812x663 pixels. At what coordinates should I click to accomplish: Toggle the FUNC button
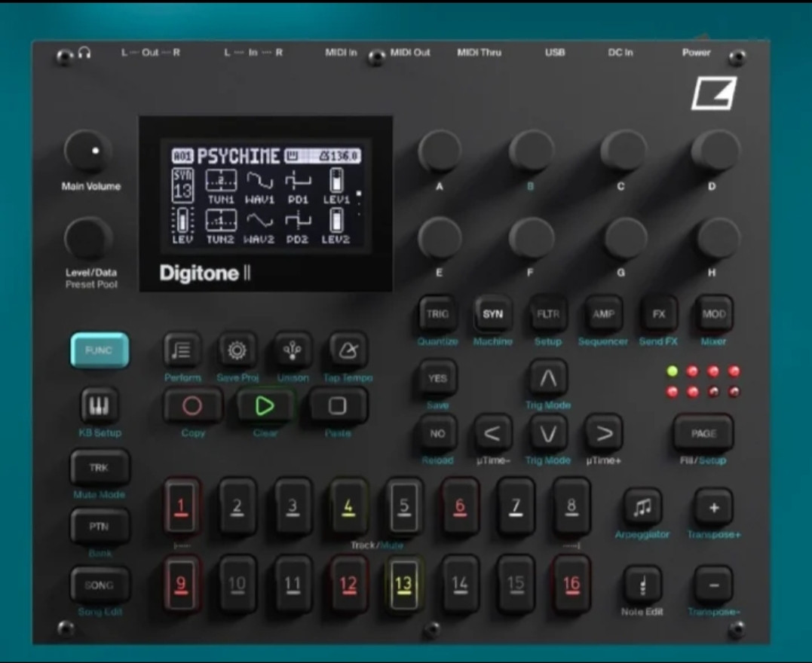(99, 350)
